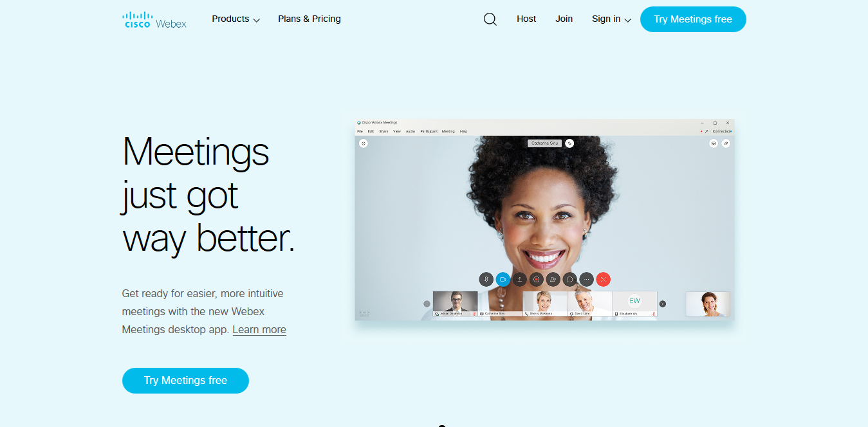
Task: Click the more options ellipsis button
Action: coord(586,279)
